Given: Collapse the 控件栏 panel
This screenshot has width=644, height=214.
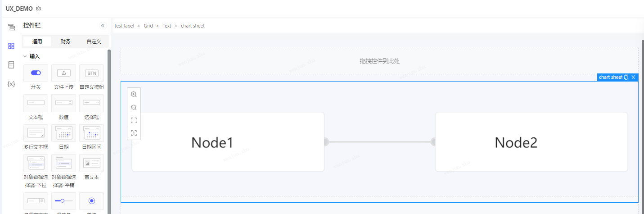Looking at the screenshot, I should [x=103, y=26].
